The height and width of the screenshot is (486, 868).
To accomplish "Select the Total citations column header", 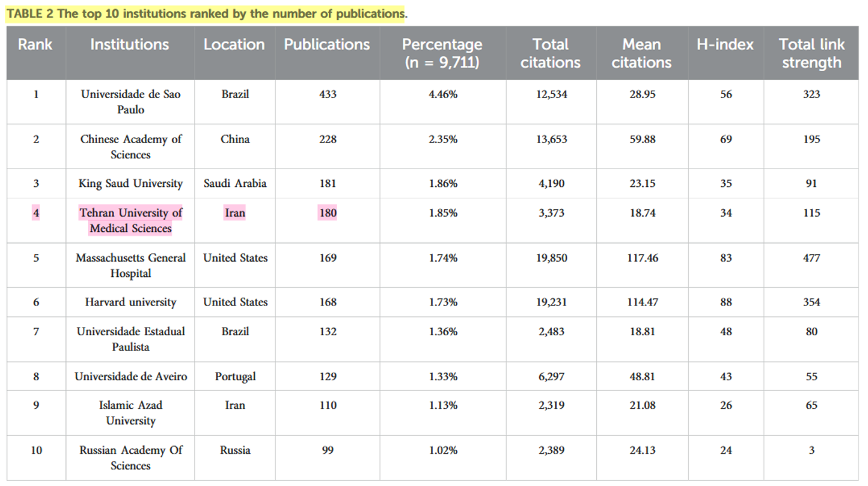I will pos(550,53).
